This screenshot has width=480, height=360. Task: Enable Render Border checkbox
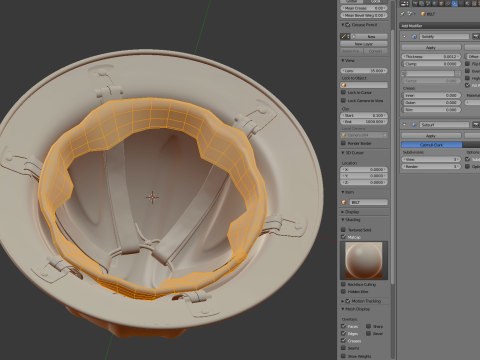point(343,143)
